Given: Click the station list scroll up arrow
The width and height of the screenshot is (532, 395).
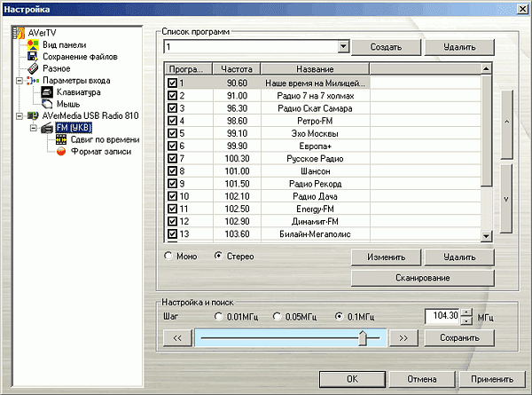Looking at the screenshot, I should (486, 69).
